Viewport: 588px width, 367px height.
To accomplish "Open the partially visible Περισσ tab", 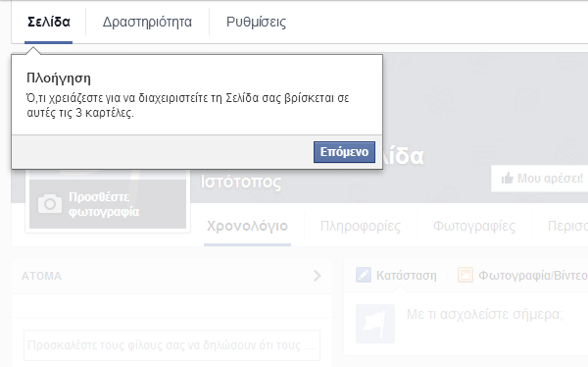I will click(567, 226).
